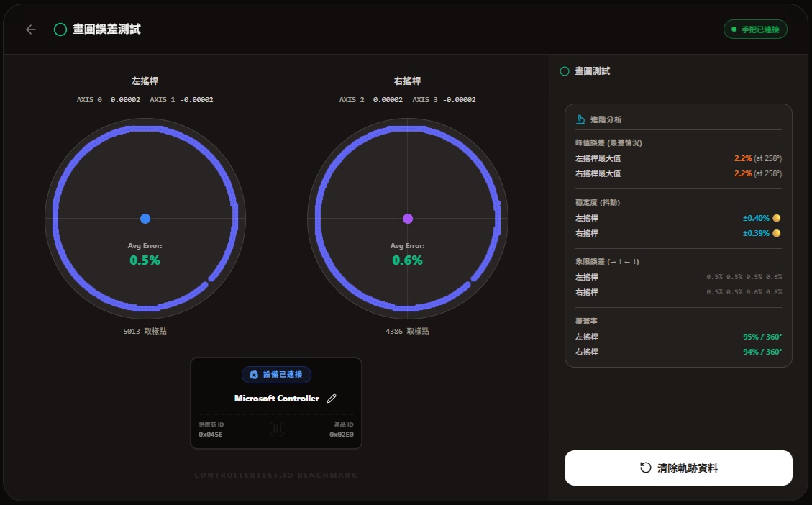
Task: Click the gear icon in 設備已連接 badge
Action: click(x=253, y=375)
